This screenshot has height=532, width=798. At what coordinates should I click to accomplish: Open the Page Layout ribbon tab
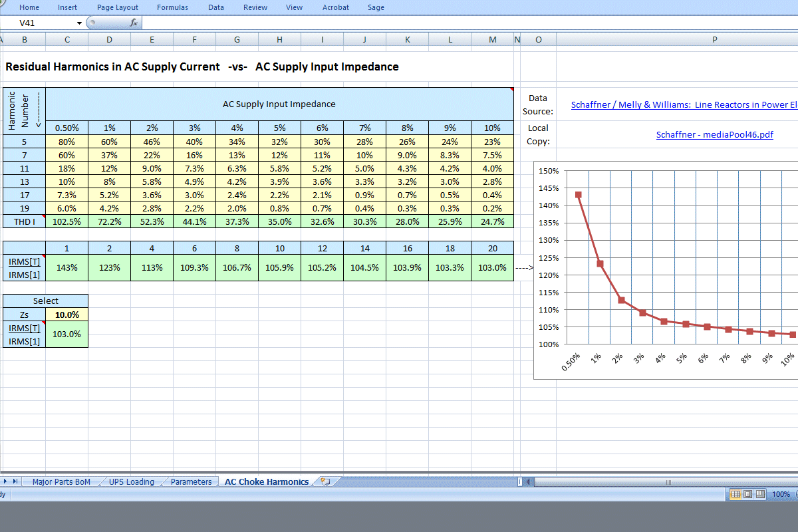[118, 7]
